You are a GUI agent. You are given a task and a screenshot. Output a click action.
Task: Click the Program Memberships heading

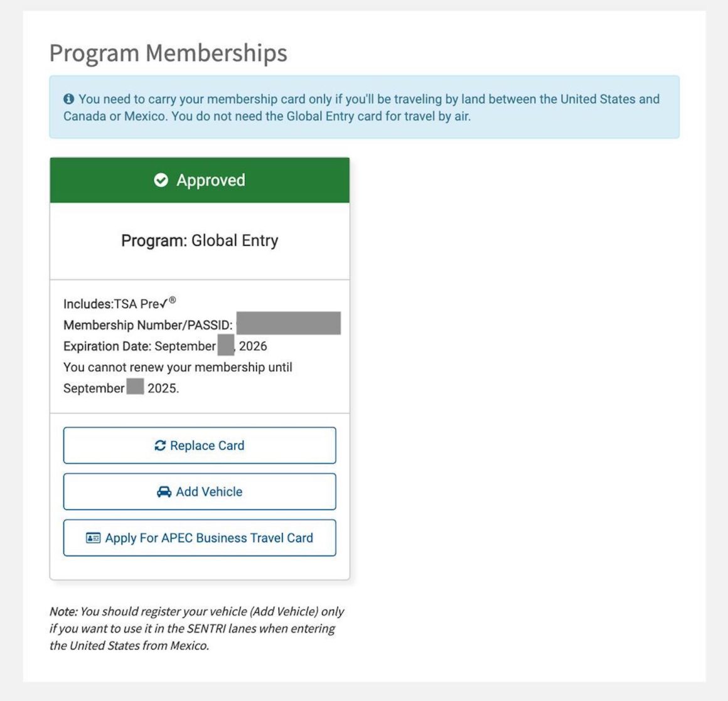[x=168, y=53]
